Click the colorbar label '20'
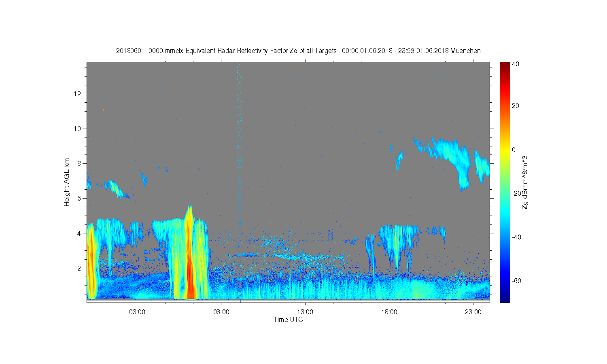The height and width of the screenshot is (364, 607). [516, 106]
